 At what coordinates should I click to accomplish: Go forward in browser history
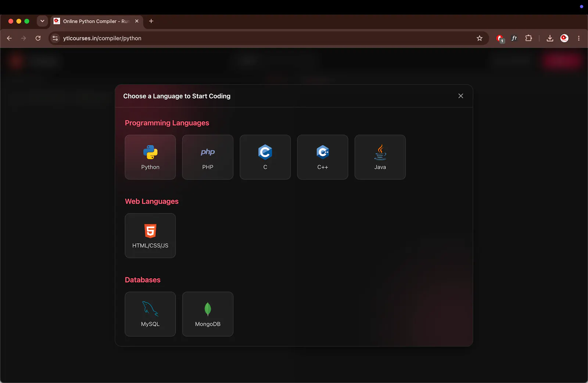click(24, 38)
